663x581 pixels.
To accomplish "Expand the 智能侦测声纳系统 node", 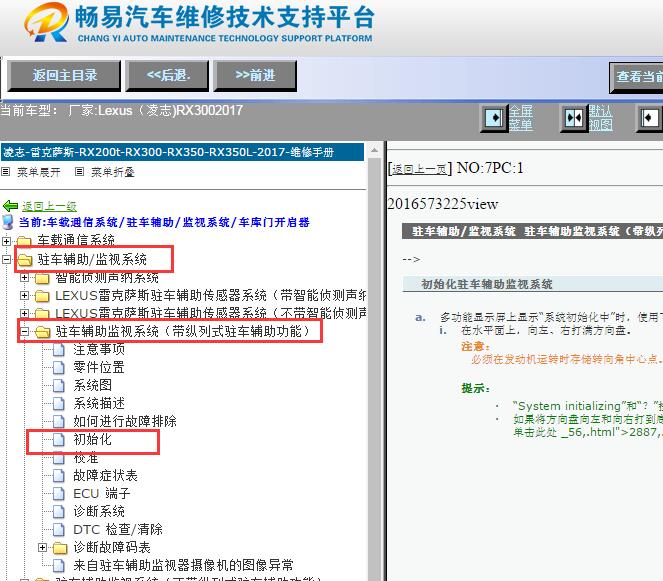I will 25,278.
